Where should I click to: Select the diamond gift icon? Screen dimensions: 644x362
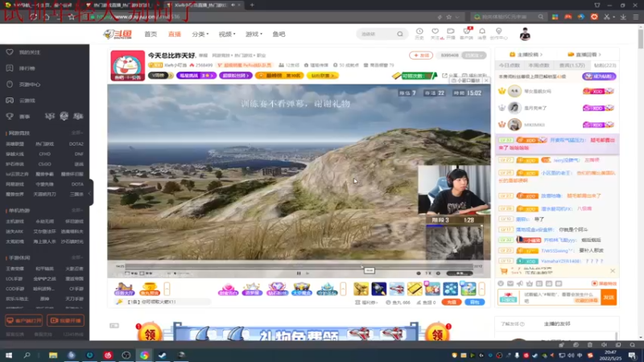[x=277, y=289]
